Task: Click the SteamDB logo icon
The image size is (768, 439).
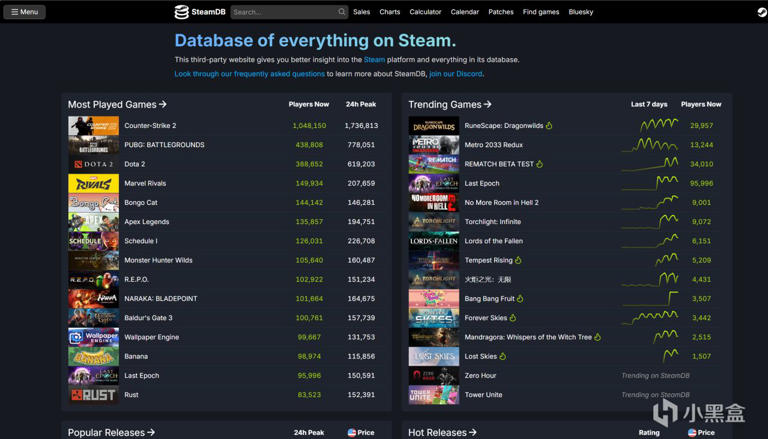Action: click(x=182, y=12)
